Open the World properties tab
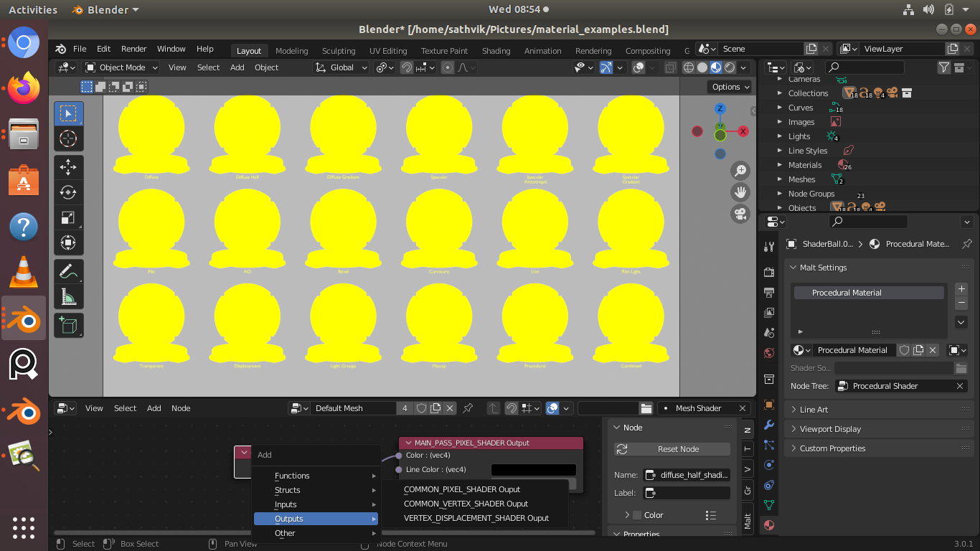Viewport: 980px width, 551px height. pos(768,352)
